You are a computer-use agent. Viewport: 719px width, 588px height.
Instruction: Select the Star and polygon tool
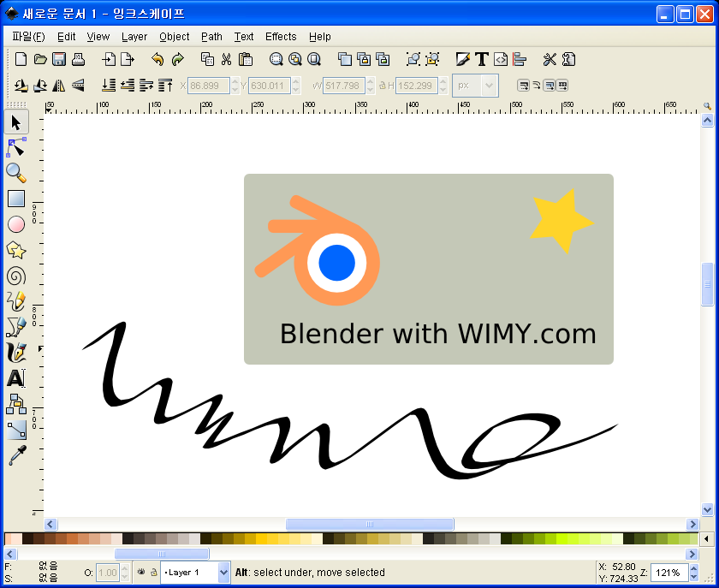16,251
